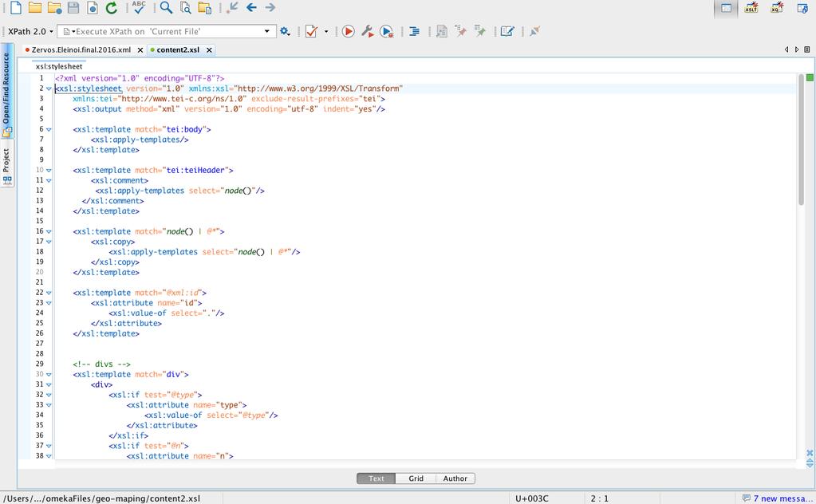Click the Edit Associated Schema pencil icon

pyautogui.click(x=507, y=31)
